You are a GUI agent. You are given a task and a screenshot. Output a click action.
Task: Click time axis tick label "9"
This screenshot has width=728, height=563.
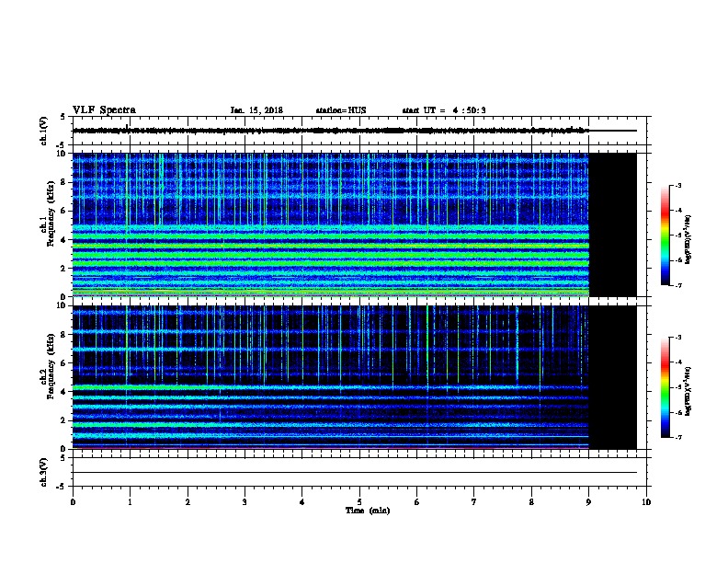[x=588, y=502]
